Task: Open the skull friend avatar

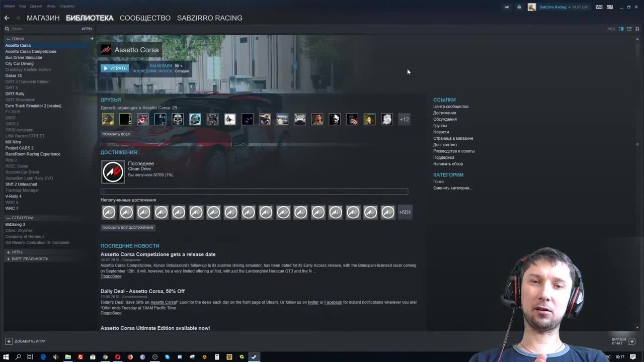Action: coord(178,119)
